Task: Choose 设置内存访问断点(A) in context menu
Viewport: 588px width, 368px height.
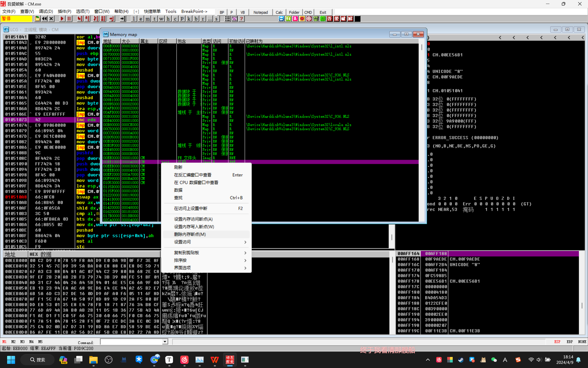Action: click(x=206, y=219)
